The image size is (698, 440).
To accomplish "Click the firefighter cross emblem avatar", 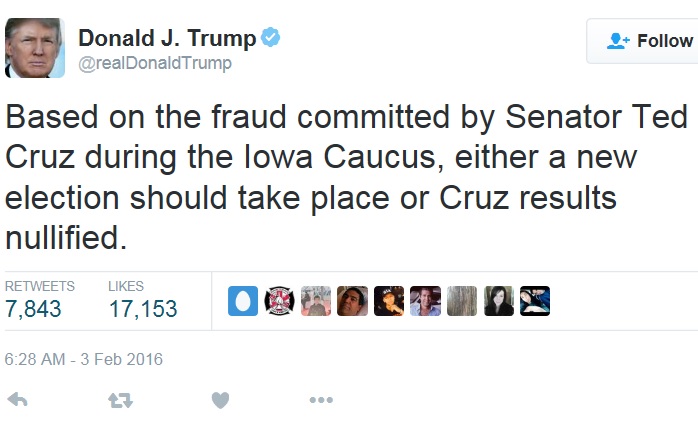I will pyautogui.click(x=279, y=301).
